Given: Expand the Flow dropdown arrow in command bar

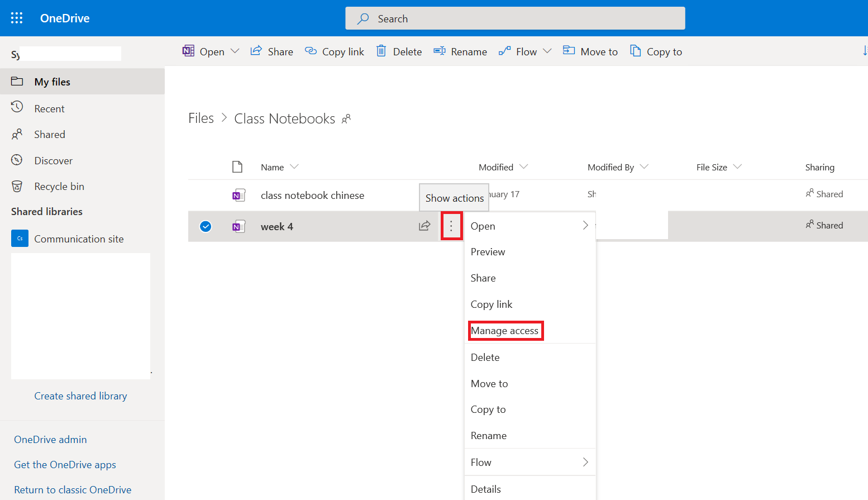Looking at the screenshot, I should tap(547, 51).
